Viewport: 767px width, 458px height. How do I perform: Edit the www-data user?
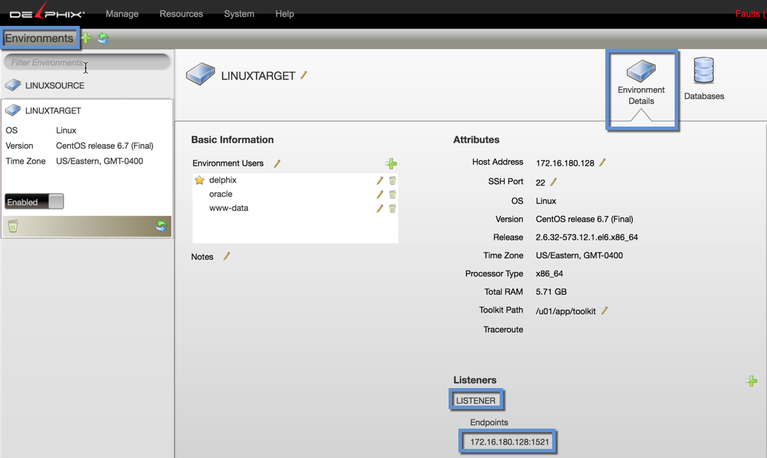[380, 208]
